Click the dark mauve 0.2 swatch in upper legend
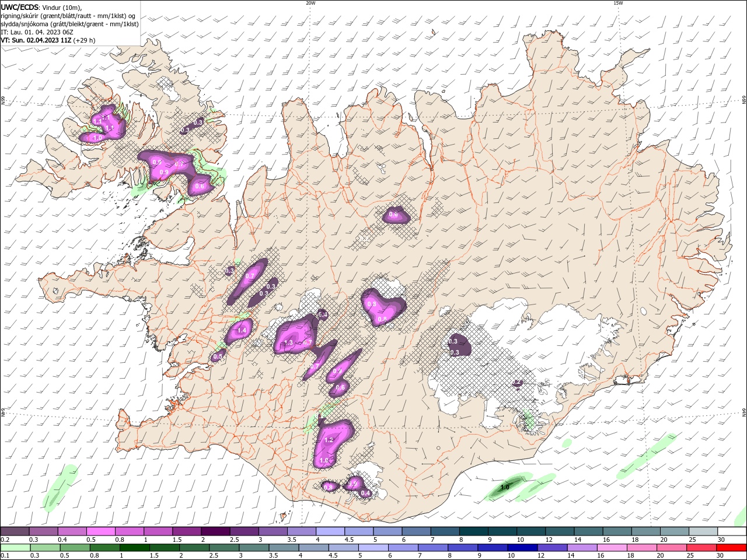The image size is (747, 560). pos(15,531)
